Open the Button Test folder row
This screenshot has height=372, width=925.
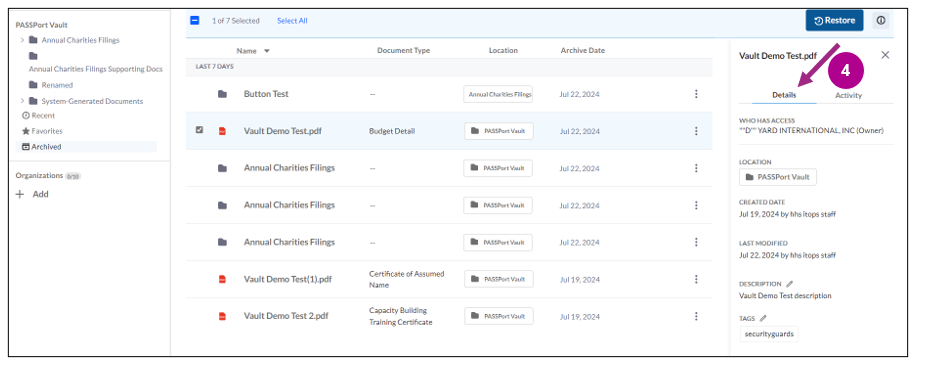266,94
